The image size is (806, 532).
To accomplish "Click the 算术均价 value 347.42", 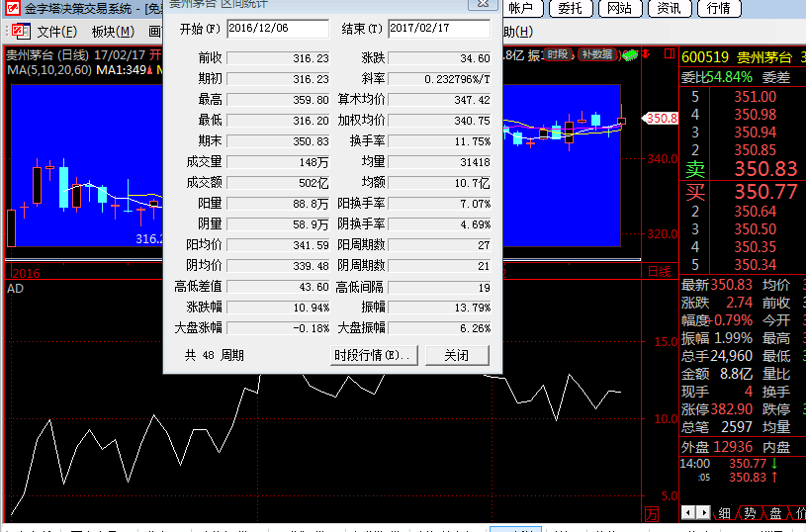I will (439, 100).
